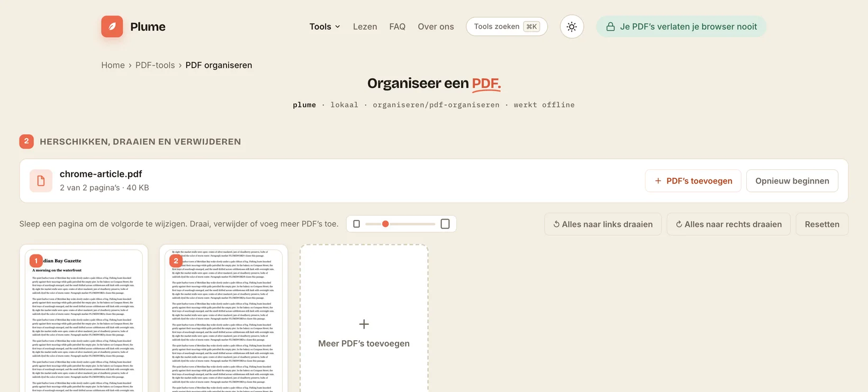Click the page 1 number badge

[x=36, y=261]
